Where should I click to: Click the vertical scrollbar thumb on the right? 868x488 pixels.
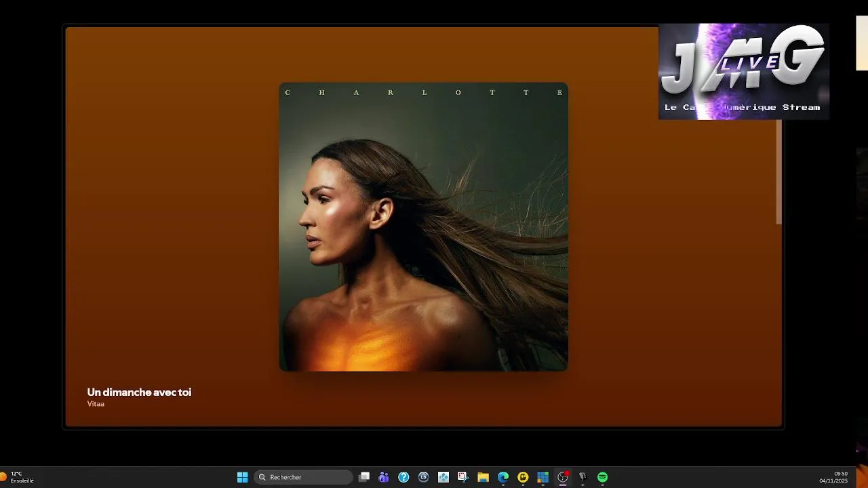pyautogui.click(x=779, y=171)
